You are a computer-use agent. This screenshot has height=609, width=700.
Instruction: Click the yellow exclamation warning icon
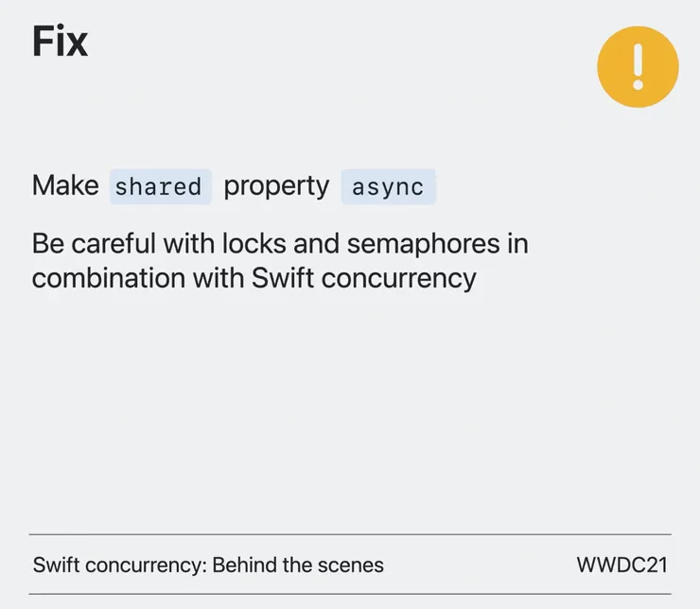click(638, 67)
